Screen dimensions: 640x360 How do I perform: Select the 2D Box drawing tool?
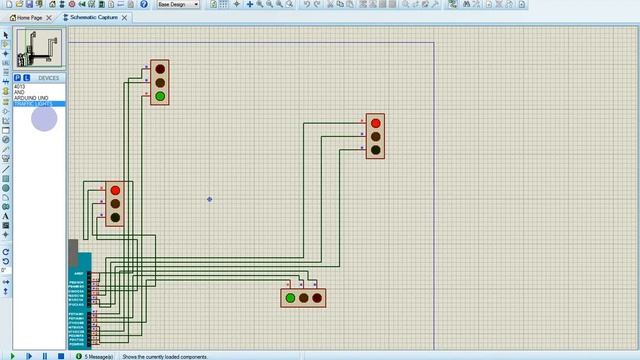point(5,179)
